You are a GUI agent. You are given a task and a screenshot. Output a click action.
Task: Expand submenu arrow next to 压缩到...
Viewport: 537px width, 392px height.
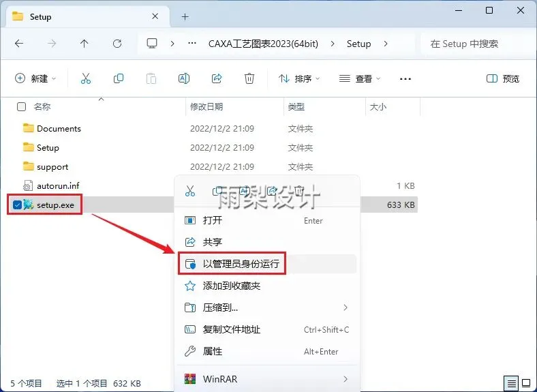click(346, 307)
